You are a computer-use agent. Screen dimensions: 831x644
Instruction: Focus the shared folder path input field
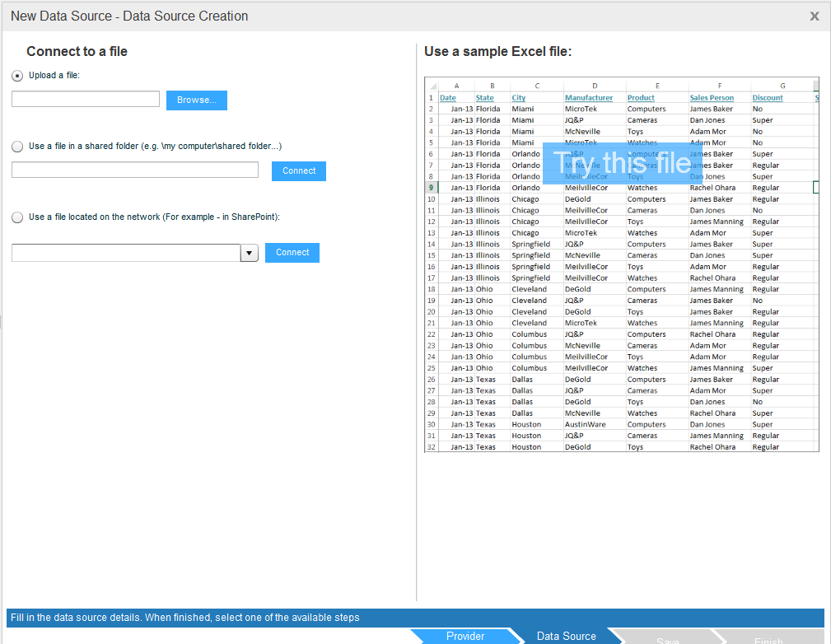(135, 170)
